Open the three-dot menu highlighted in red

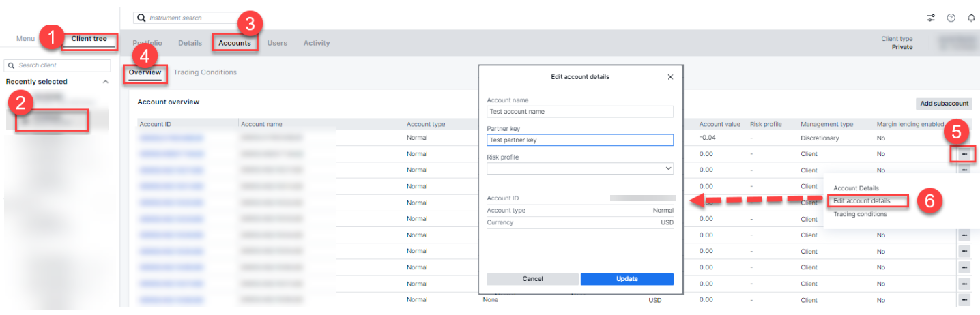(964, 154)
